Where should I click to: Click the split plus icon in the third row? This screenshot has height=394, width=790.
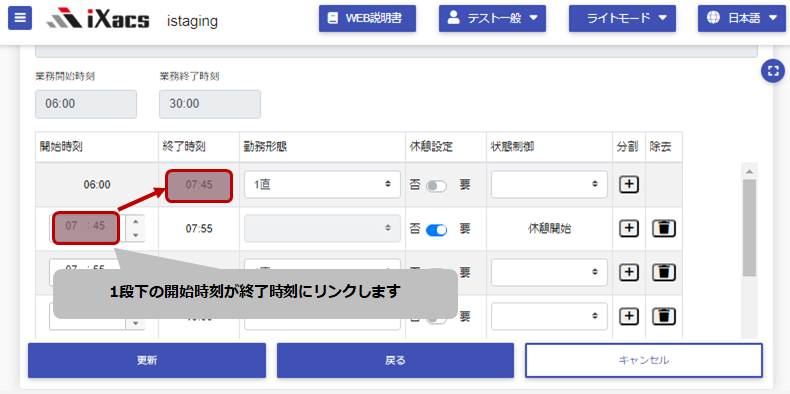628,272
